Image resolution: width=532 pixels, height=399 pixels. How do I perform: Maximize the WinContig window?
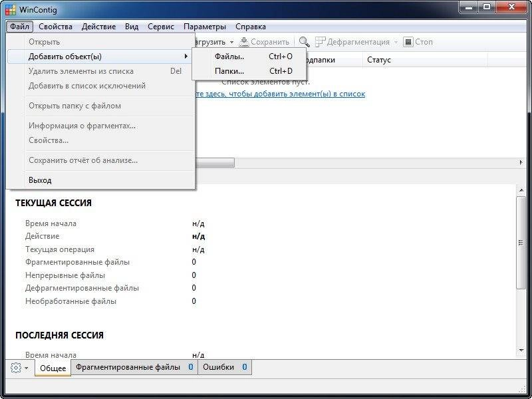point(487,7)
